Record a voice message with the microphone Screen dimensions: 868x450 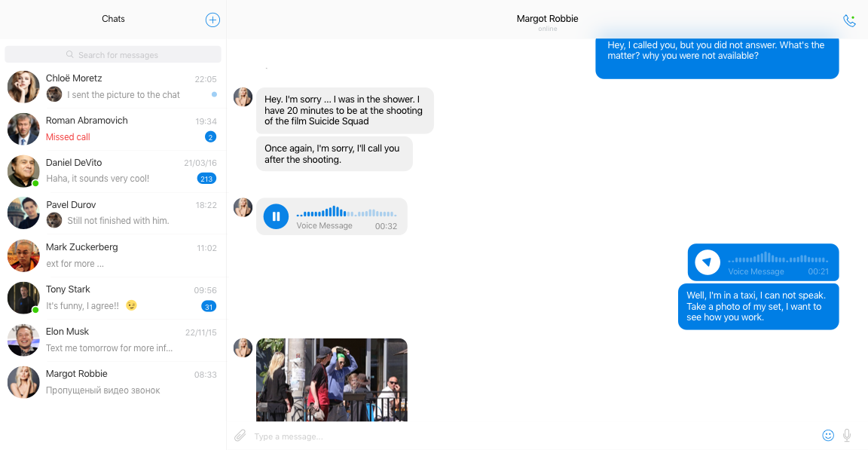coord(847,436)
